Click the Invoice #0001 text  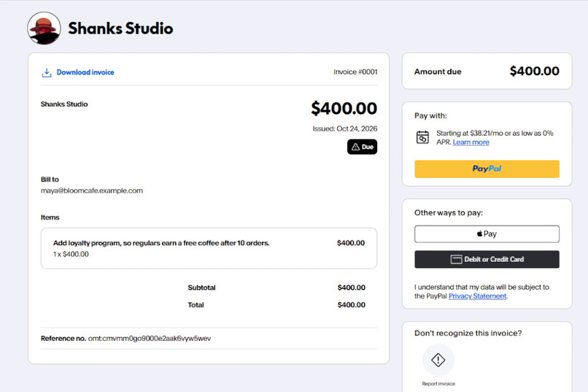(355, 72)
